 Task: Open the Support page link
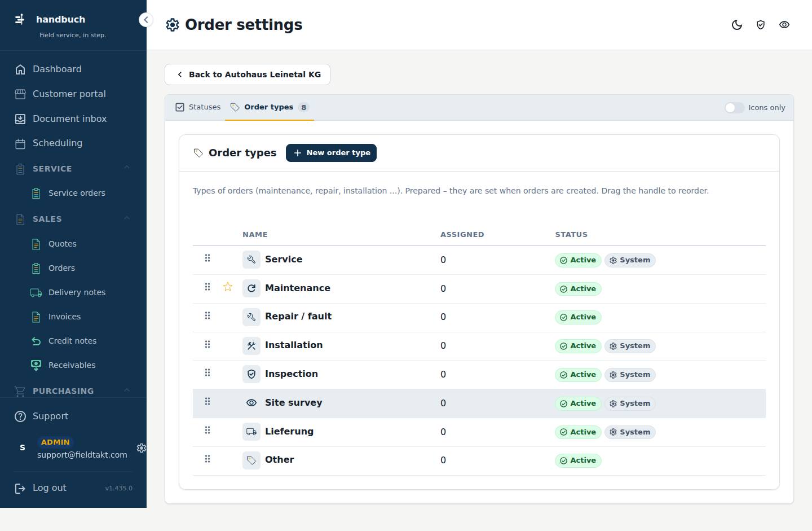coord(73,416)
